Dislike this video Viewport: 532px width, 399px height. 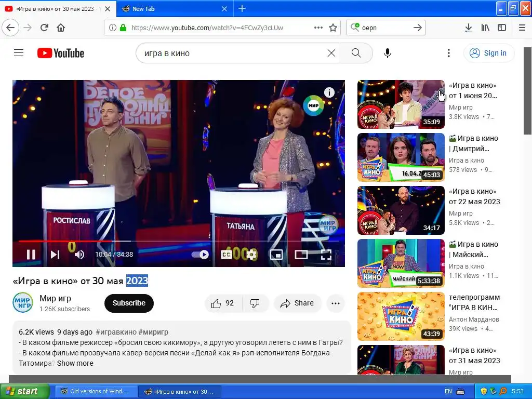255,303
